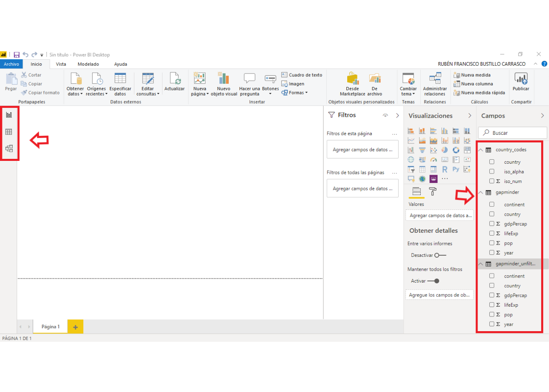Click the Publicar button
Screen dimensions: 549x392
[521, 82]
